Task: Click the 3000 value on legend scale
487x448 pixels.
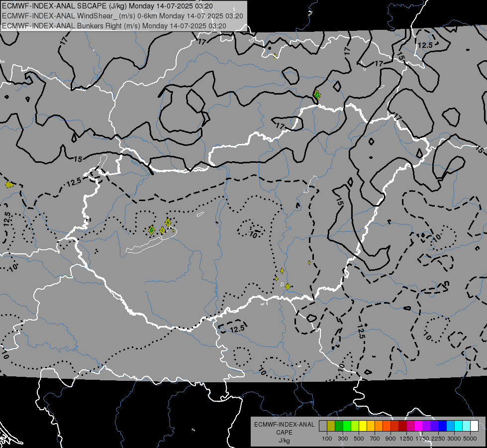Action: (454, 439)
